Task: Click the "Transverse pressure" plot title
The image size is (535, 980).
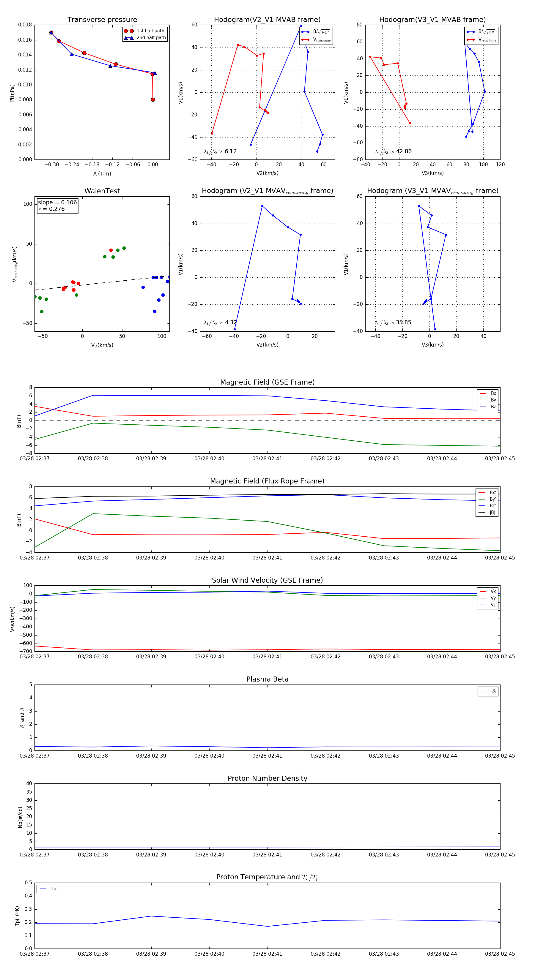Action: click(x=102, y=20)
